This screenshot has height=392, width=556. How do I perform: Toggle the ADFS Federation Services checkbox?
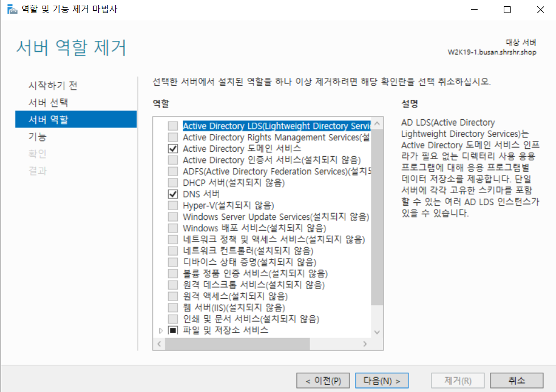tap(173, 172)
